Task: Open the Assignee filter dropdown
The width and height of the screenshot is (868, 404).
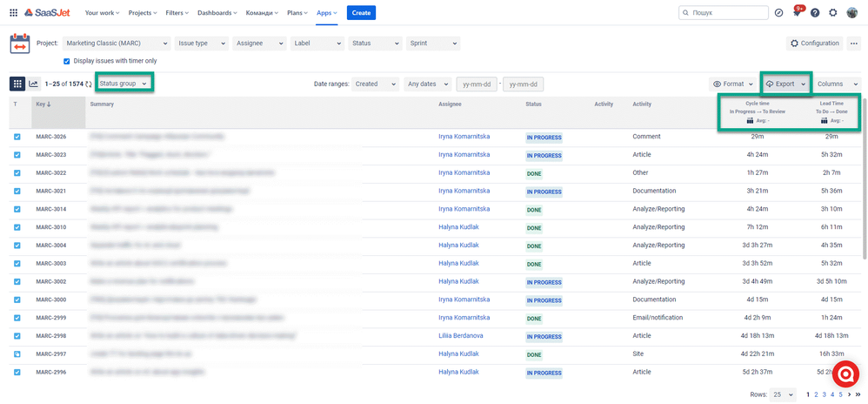Action: coord(260,44)
